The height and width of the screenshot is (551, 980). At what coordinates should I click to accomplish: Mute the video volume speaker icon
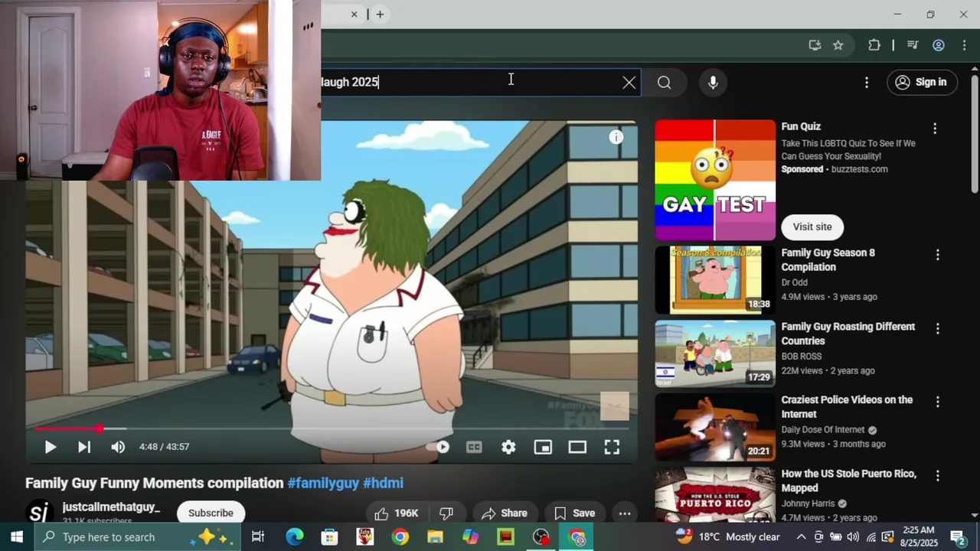[x=118, y=448]
